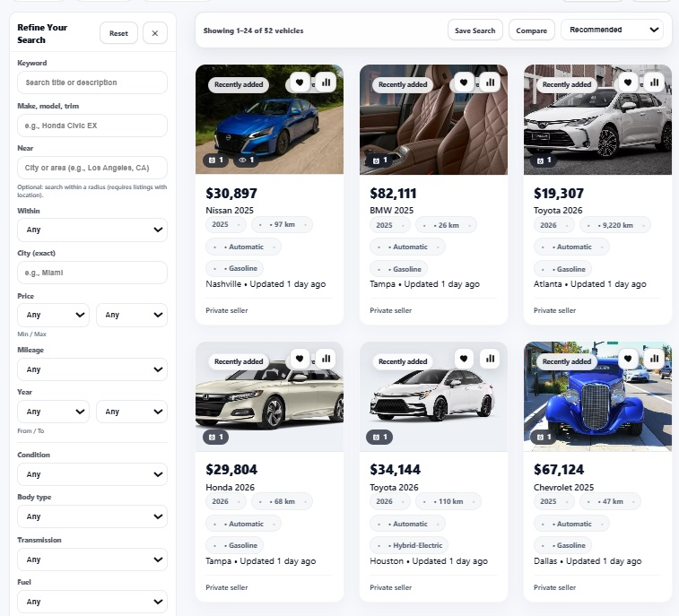Favorite the Chevrolet 2025 listing with heart icon
Image resolution: width=679 pixels, height=616 pixels.
[x=628, y=359]
